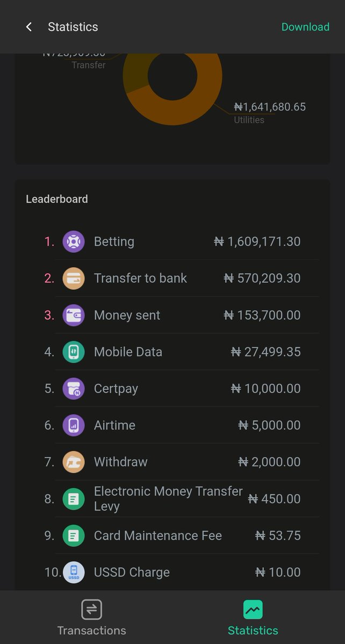
Task: Select the Statistics tab
Action: click(253, 618)
